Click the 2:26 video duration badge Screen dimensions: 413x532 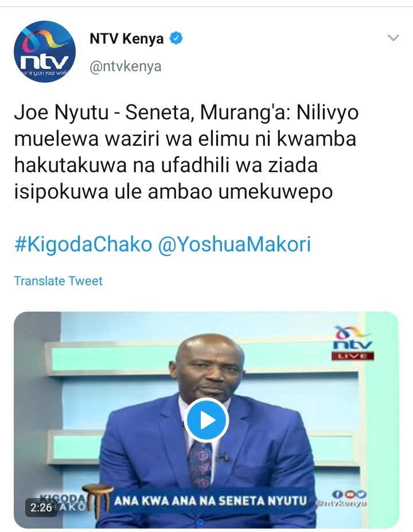pyautogui.click(x=41, y=507)
